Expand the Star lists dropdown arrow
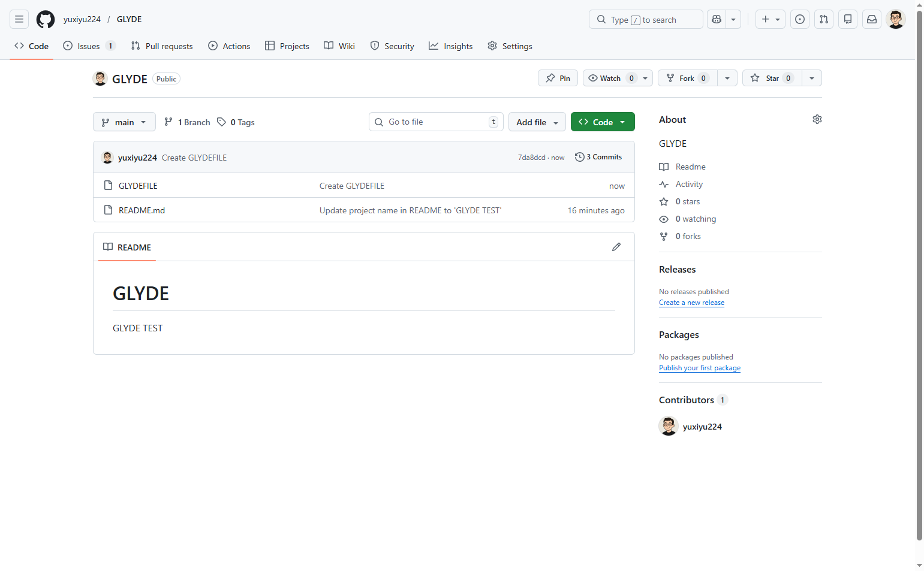This screenshot has width=924, height=571. (x=812, y=78)
